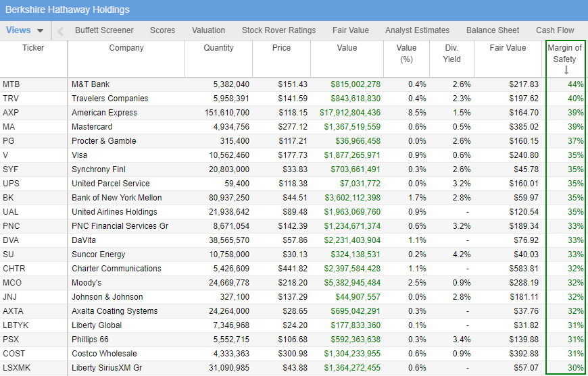Image resolution: width=588 pixels, height=376 pixels.
Task: Select the MTB ticker cell
Action: pyautogui.click(x=11, y=84)
